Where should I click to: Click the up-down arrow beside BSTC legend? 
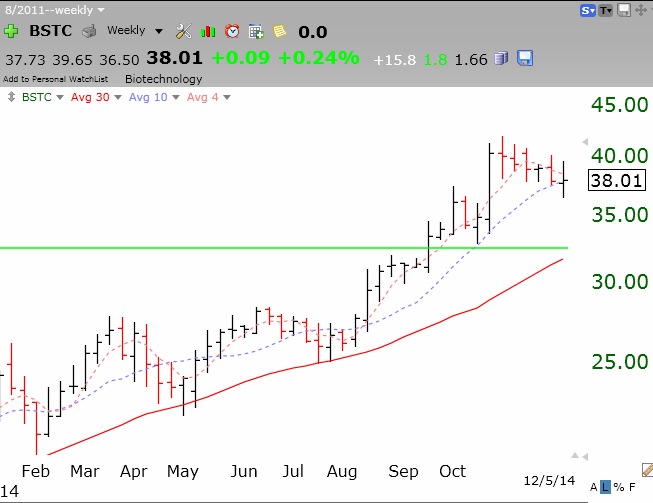pyautogui.click(x=11, y=97)
